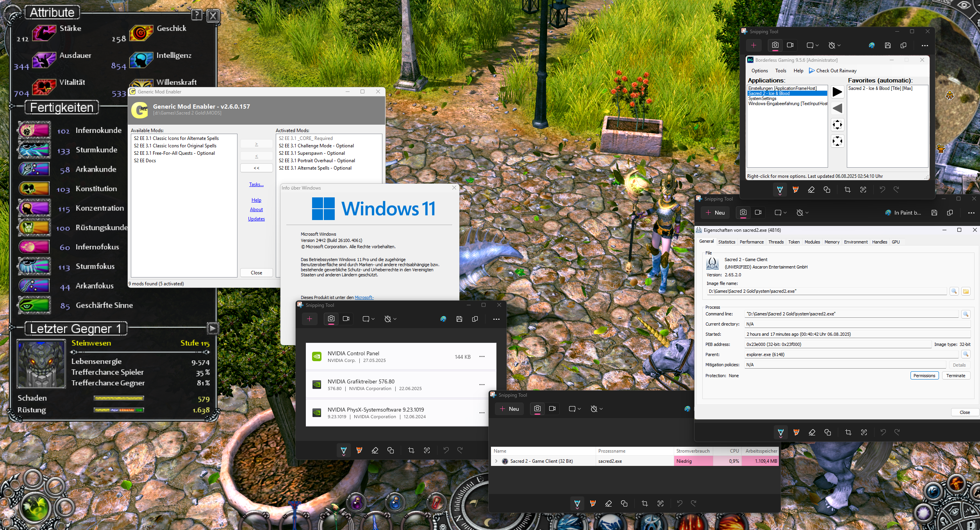Expand the Sacred 2 - Game Client process row
The width and height of the screenshot is (980, 530).
(496, 461)
